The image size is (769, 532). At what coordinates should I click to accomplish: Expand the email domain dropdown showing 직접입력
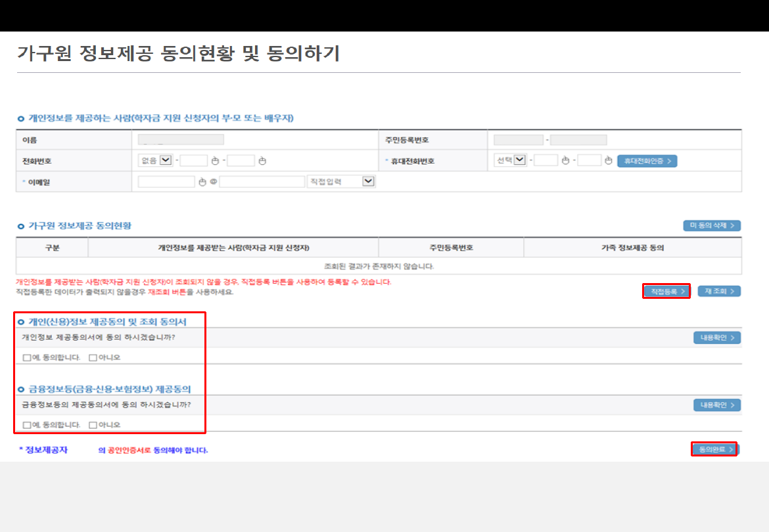(367, 182)
